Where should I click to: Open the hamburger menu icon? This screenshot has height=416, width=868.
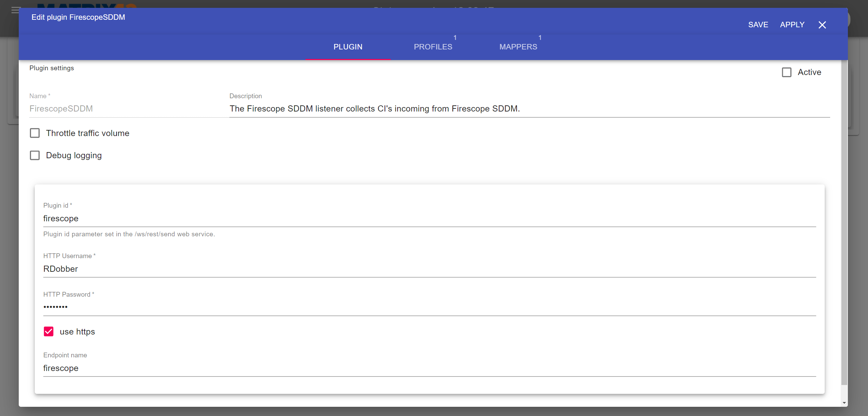click(x=15, y=10)
